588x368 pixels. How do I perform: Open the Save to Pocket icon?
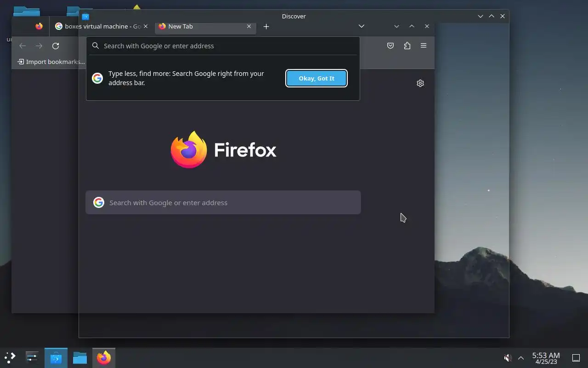[x=390, y=46]
